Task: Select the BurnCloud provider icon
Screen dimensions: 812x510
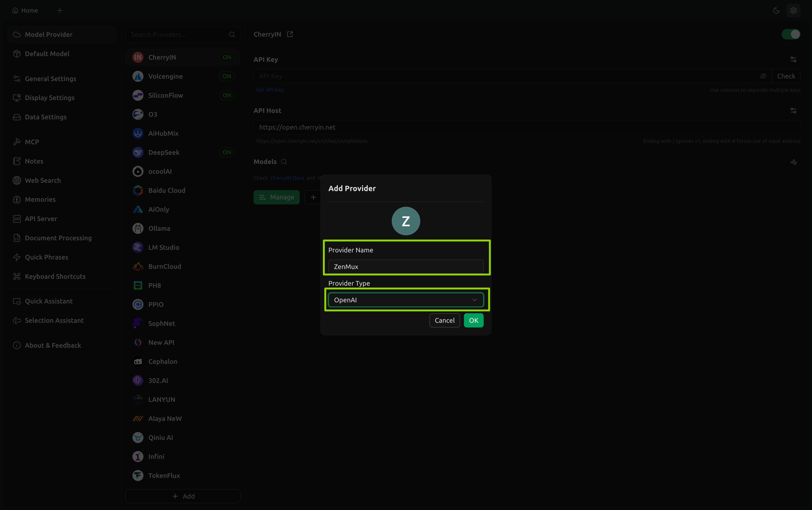Action: tap(138, 266)
